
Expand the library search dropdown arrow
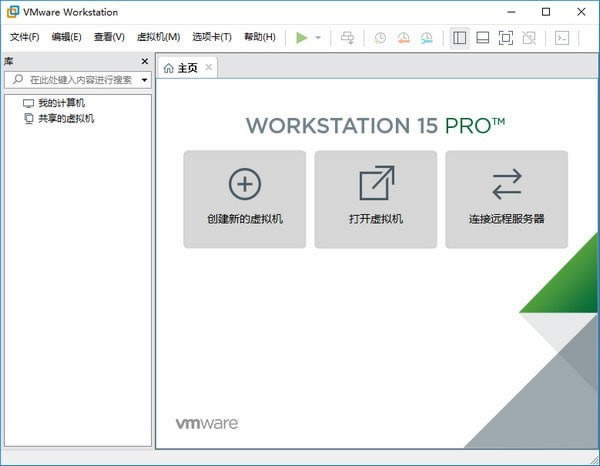tap(144, 79)
